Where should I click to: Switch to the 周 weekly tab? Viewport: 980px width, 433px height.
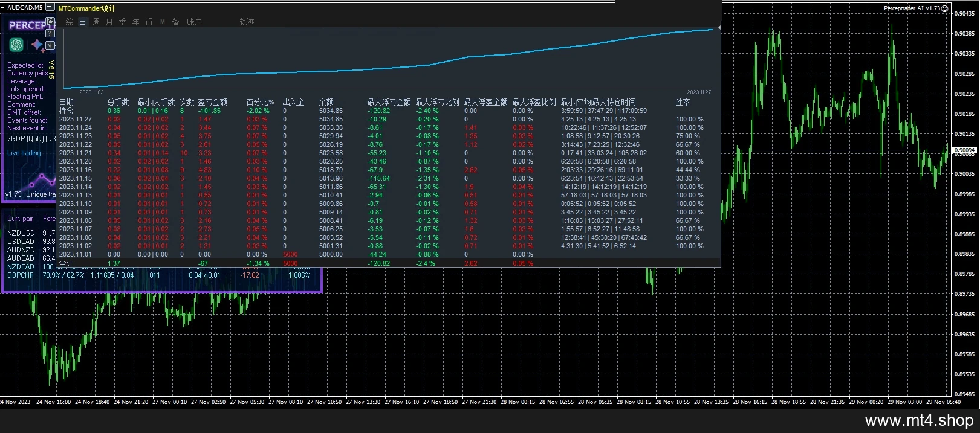(96, 22)
